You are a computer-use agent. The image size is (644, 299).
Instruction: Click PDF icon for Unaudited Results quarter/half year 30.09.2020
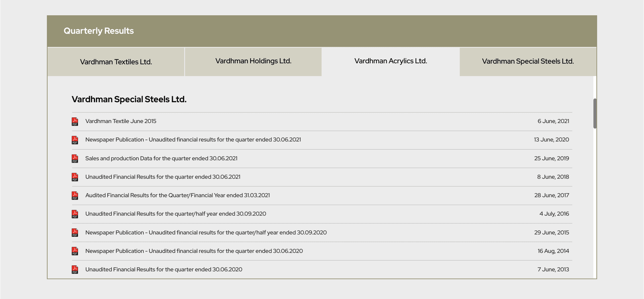coord(75,214)
